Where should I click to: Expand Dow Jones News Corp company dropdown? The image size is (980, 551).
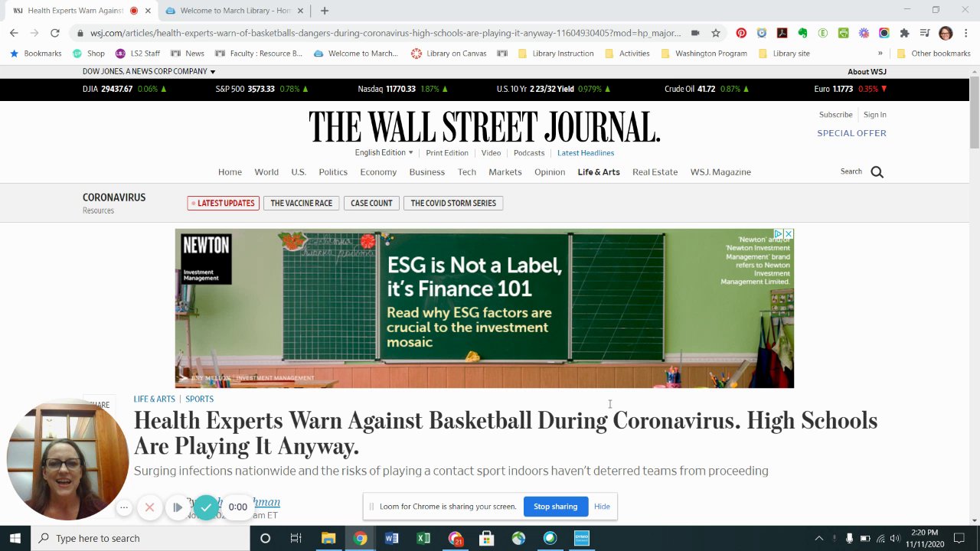[x=149, y=71]
